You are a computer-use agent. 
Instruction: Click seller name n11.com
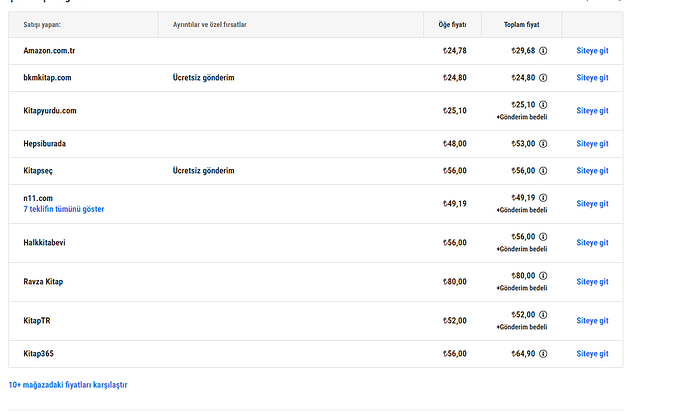click(38, 198)
